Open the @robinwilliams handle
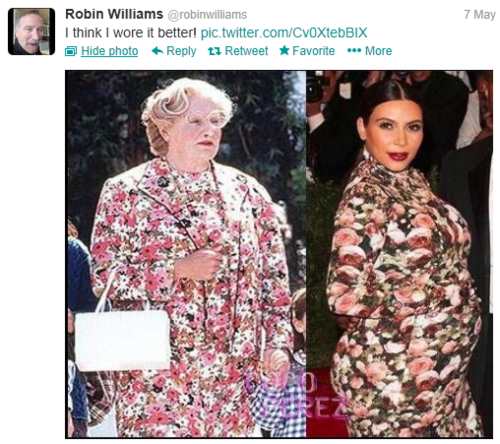 tap(207, 15)
